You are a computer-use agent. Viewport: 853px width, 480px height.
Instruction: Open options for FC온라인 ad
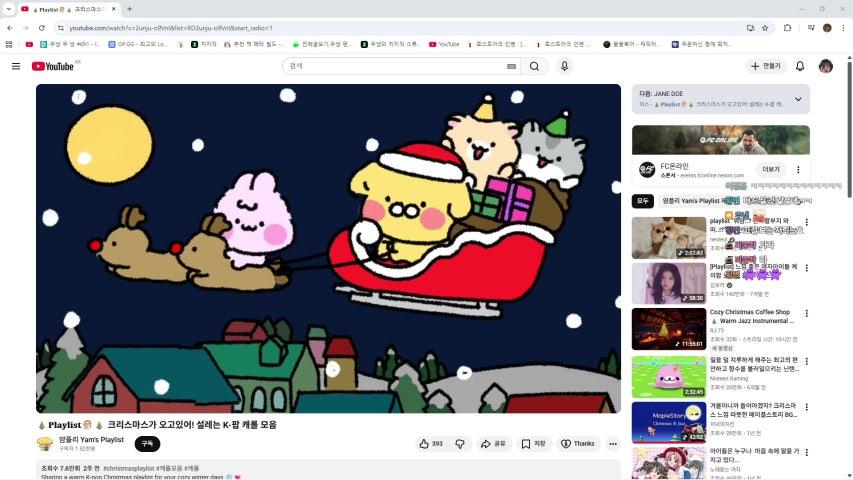click(x=798, y=170)
